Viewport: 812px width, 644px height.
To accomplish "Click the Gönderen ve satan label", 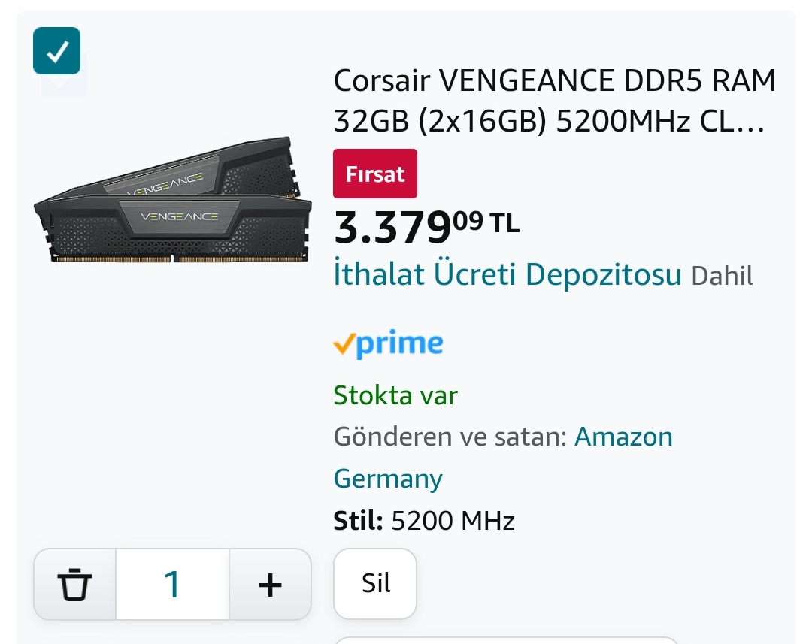I will pos(450,437).
